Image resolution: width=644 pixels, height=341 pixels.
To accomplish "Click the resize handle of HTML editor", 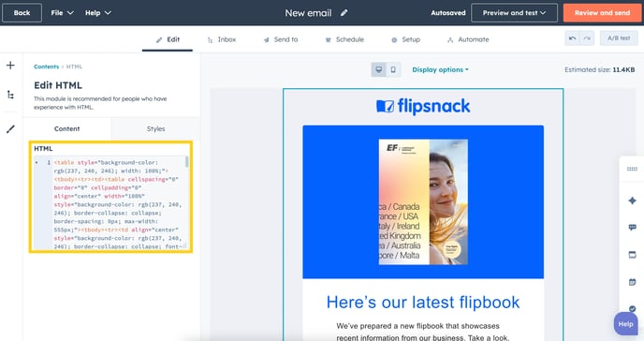I will pyautogui.click(x=185, y=245).
